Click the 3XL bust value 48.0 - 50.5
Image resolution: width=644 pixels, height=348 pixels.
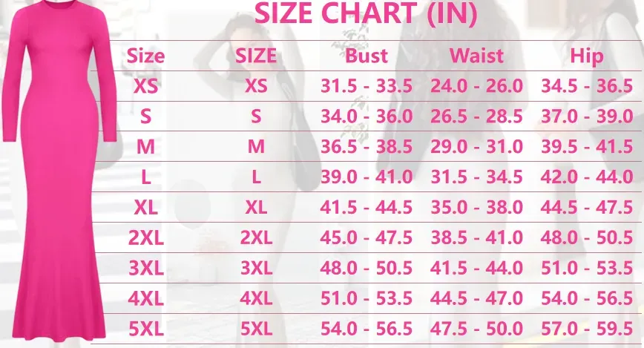pyautogui.click(x=366, y=269)
